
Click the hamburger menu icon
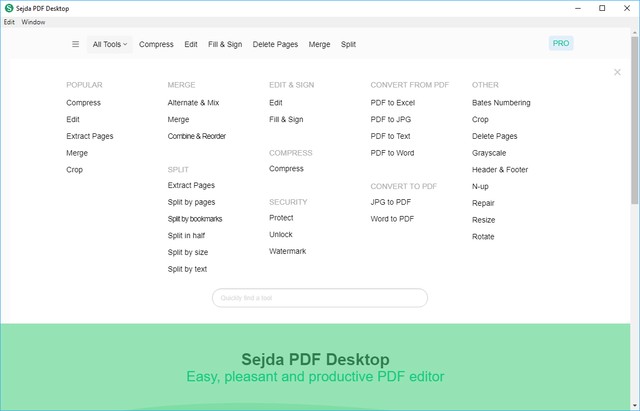75,44
